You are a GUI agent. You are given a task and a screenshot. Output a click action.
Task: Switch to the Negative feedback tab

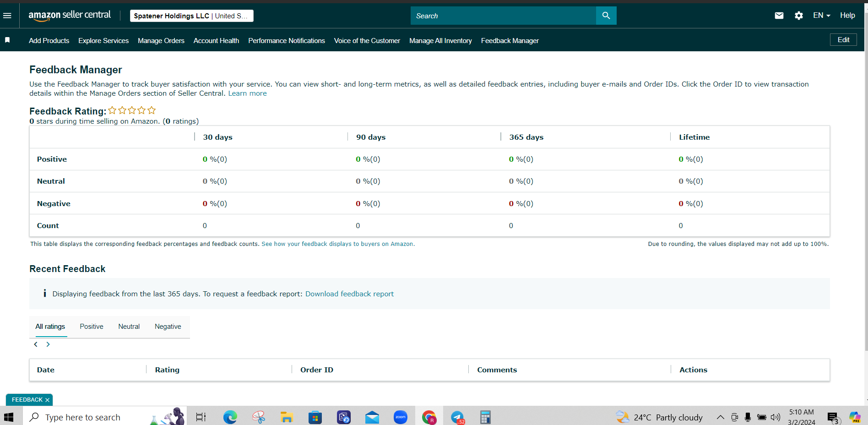point(168,327)
